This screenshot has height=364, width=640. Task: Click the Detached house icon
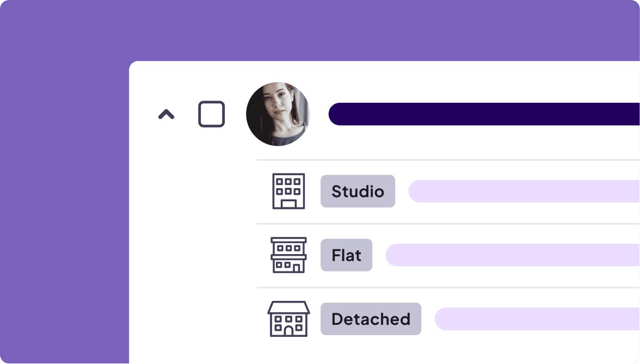coord(288,319)
